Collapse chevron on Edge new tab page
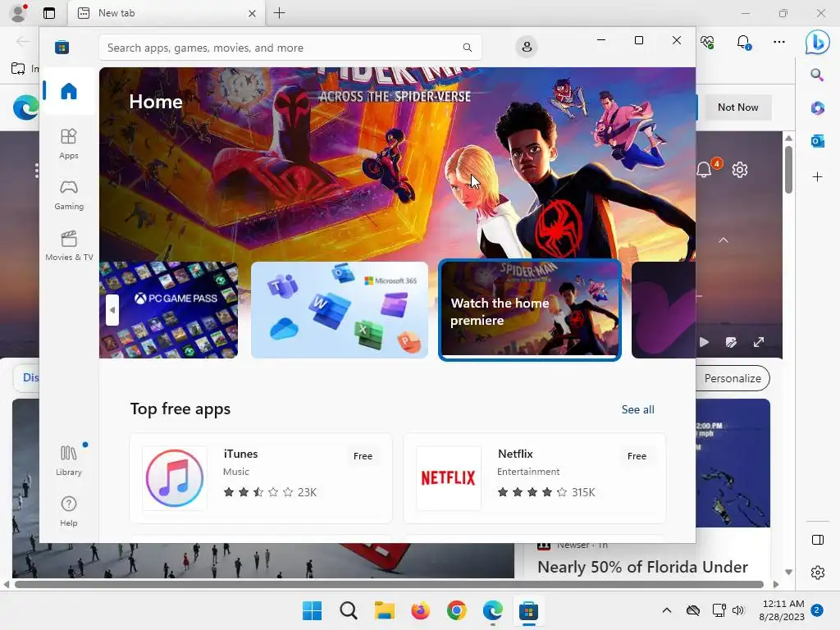Image resolution: width=840 pixels, height=630 pixels. (724, 240)
